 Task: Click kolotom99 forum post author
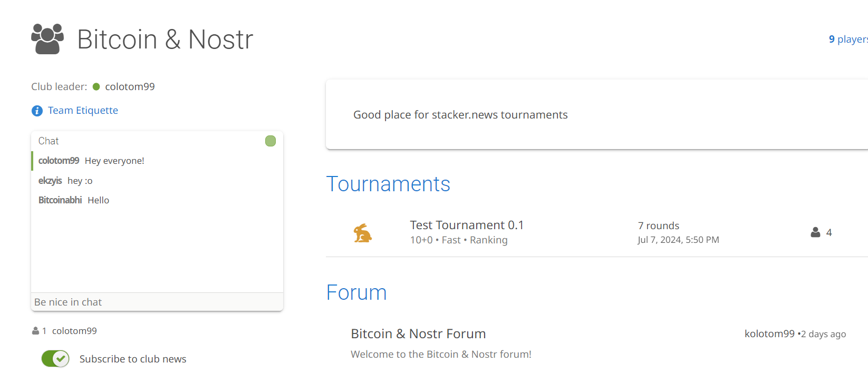(769, 334)
